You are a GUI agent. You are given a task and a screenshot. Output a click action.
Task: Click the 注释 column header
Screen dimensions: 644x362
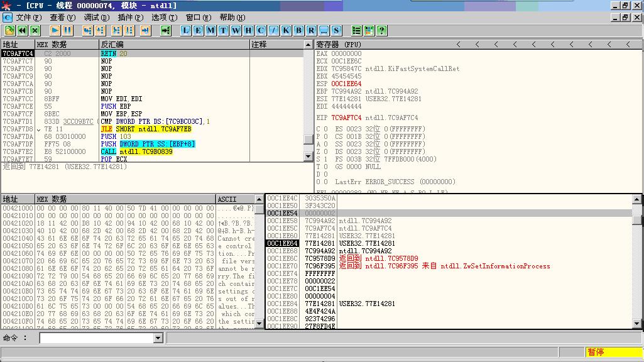pyautogui.click(x=277, y=45)
